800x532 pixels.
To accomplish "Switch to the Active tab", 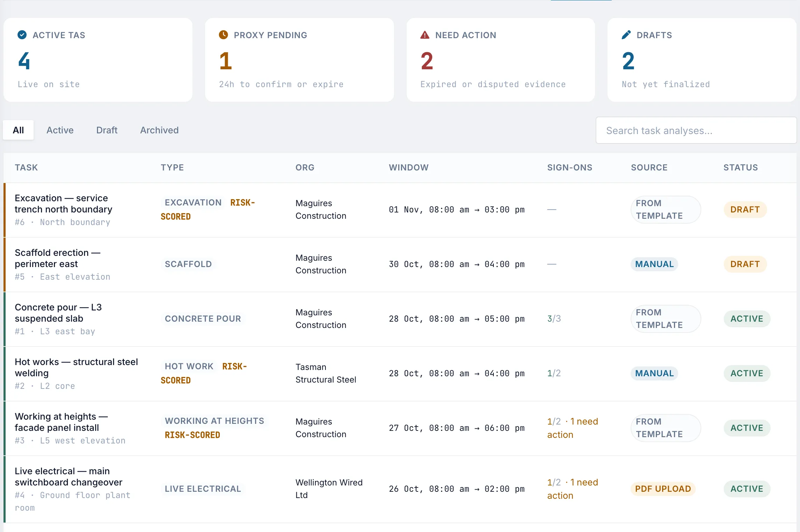I will pos(60,130).
